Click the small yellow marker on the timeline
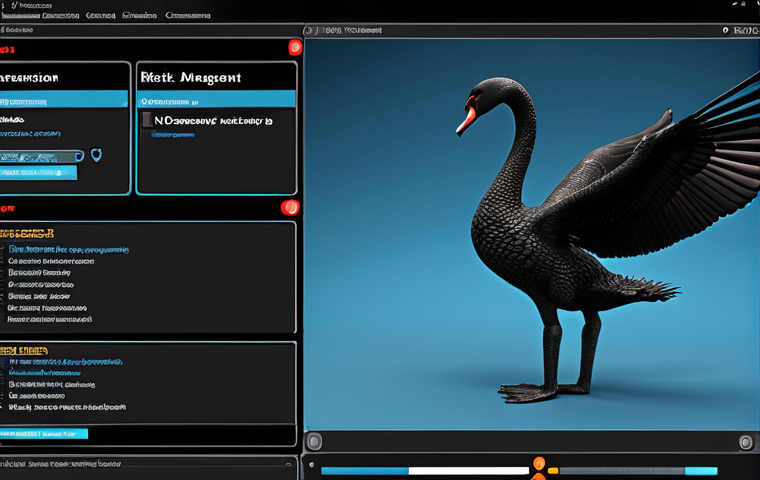The image size is (760, 480). [553, 470]
